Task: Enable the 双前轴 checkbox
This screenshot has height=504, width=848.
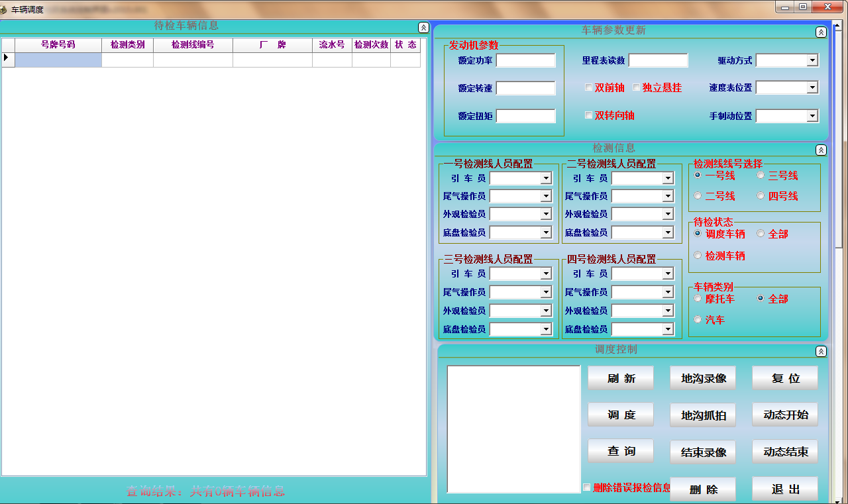Action: (588, 87)
